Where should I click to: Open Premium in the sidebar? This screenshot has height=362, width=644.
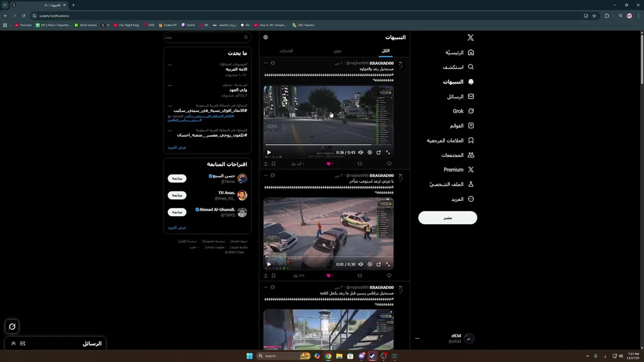pyautogui.click(x=459, y=169)
